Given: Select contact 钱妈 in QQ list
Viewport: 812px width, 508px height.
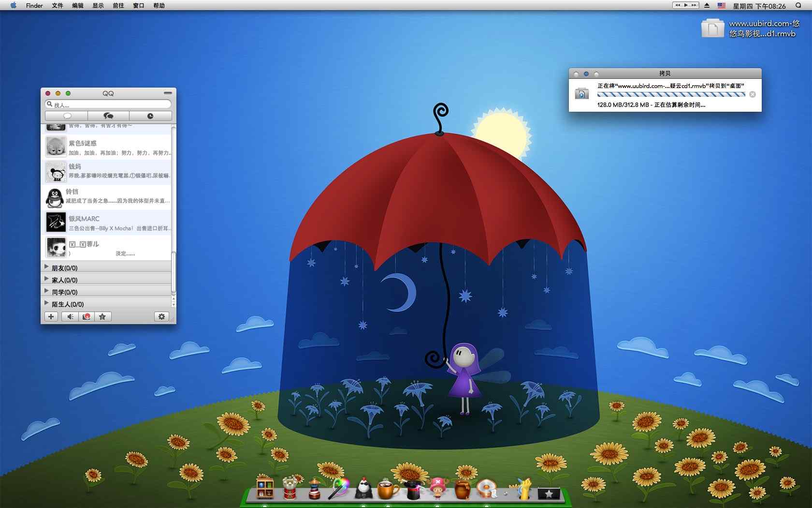Looking at the screenshot, I should pyautogui.click(x=106, y=172).
